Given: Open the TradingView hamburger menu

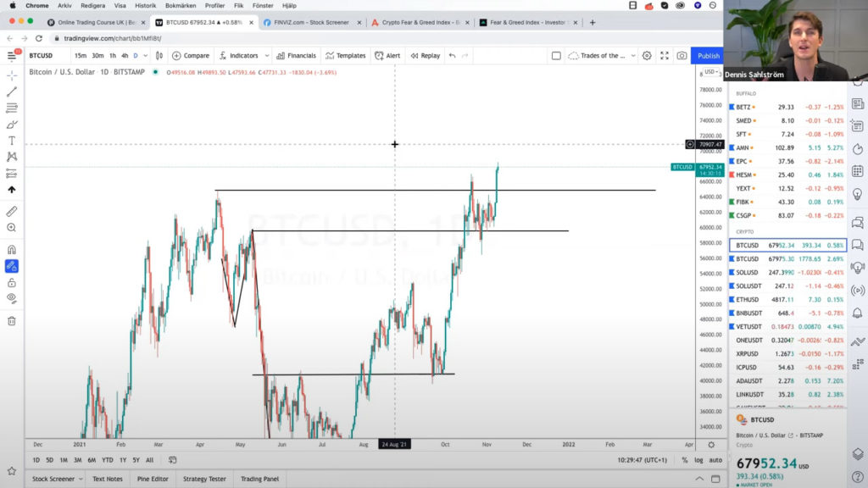Looking at the screenshot, I should point(12,56).
